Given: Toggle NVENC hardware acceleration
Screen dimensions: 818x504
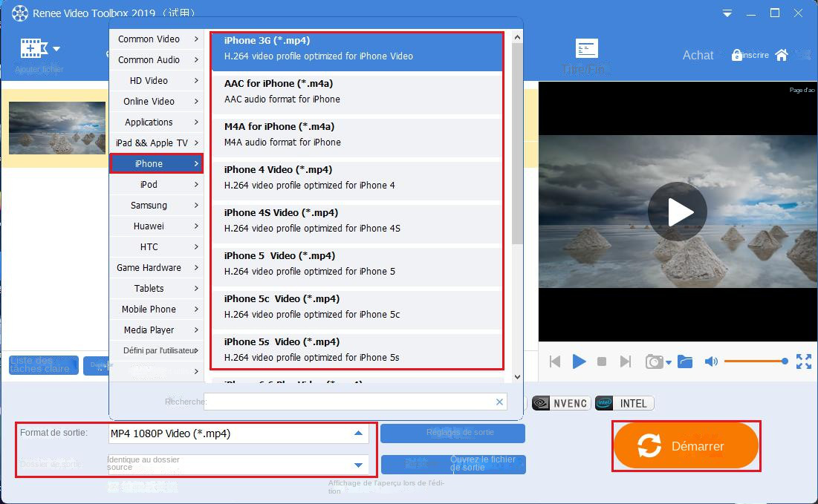Looking at the screenshot, I should [561, 403].
